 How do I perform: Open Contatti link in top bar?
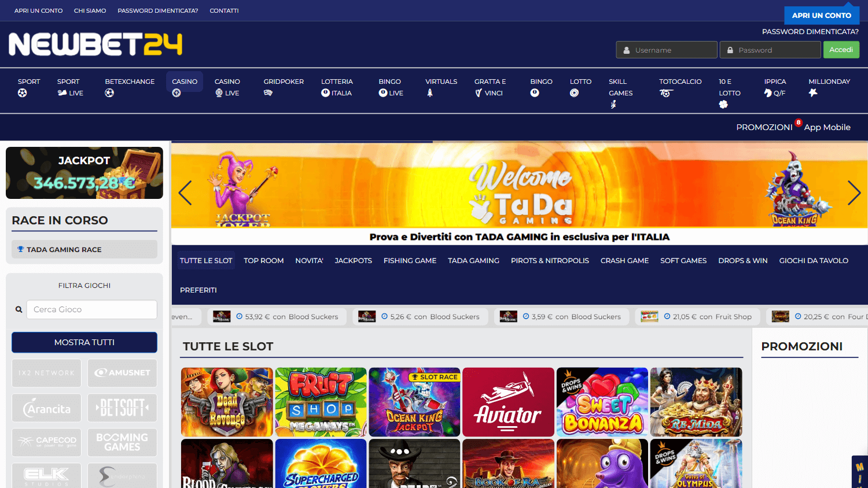(224, 10)
